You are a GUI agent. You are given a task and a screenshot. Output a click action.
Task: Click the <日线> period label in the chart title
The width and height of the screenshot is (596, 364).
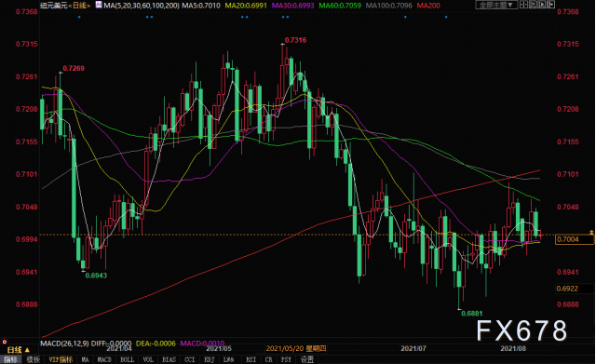click(x=79, y=6)
